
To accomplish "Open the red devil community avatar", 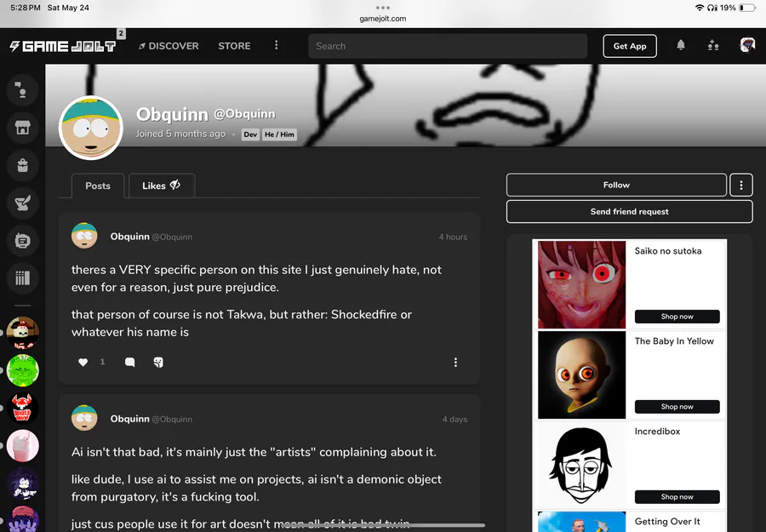I will click(22, 408).
